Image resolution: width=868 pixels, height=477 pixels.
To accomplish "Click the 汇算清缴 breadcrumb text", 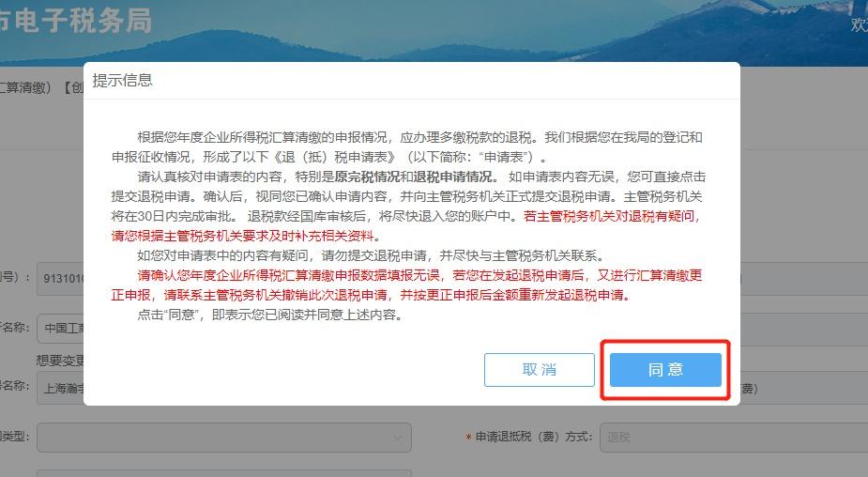I will (25, 87).
